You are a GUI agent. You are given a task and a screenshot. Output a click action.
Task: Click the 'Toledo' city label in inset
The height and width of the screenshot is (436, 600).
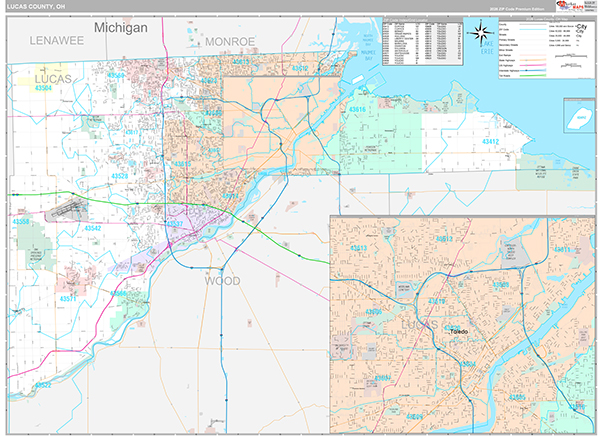[x=458, y=331]
